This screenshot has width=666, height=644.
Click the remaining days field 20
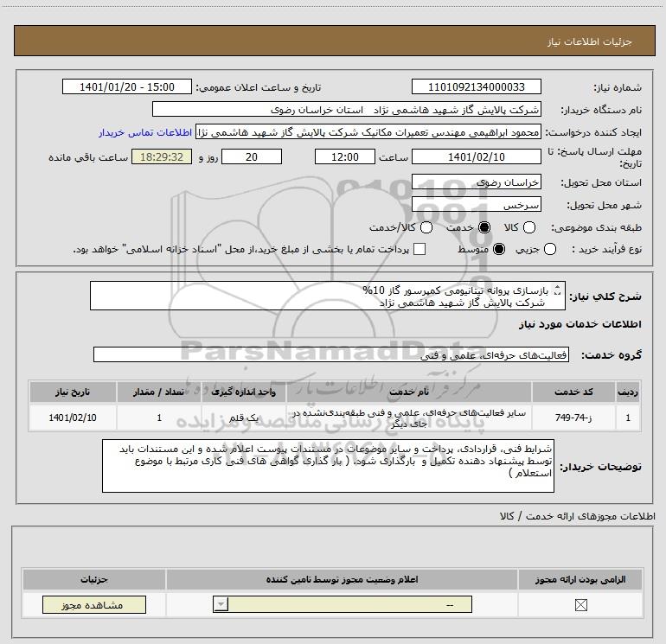(252, 156)
